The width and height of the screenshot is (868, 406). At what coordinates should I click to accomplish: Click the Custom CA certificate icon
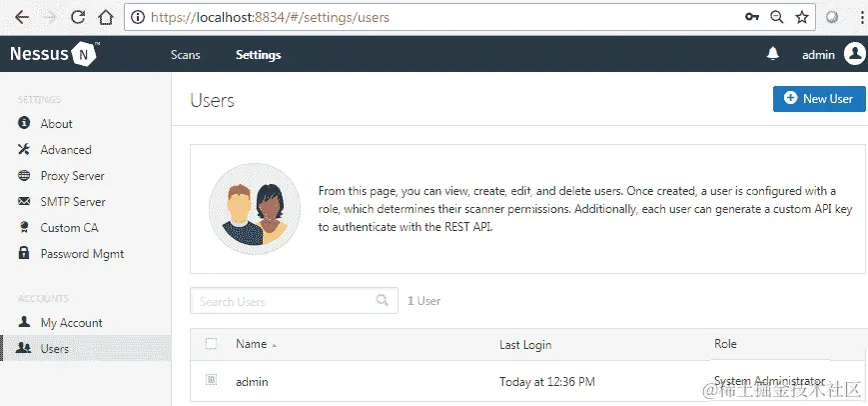click(x=24, y=227)
